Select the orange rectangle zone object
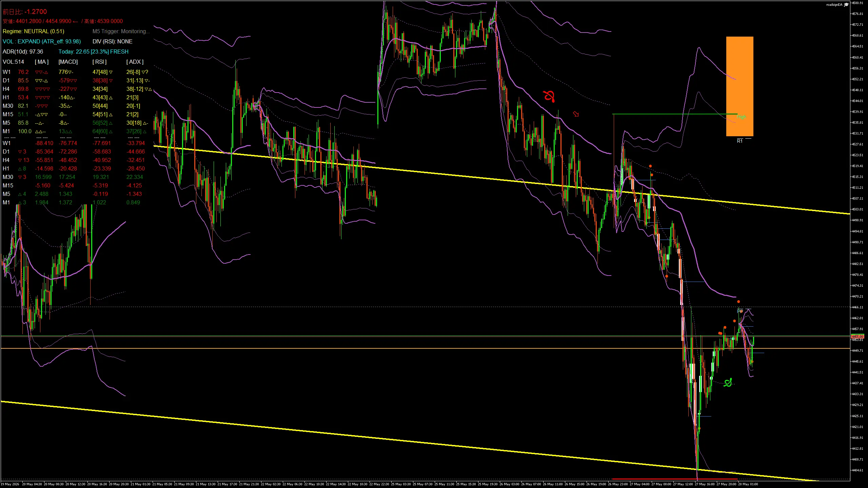Image resolution: width=868 pixels, height=488 pixels. [x=739, y=86]
